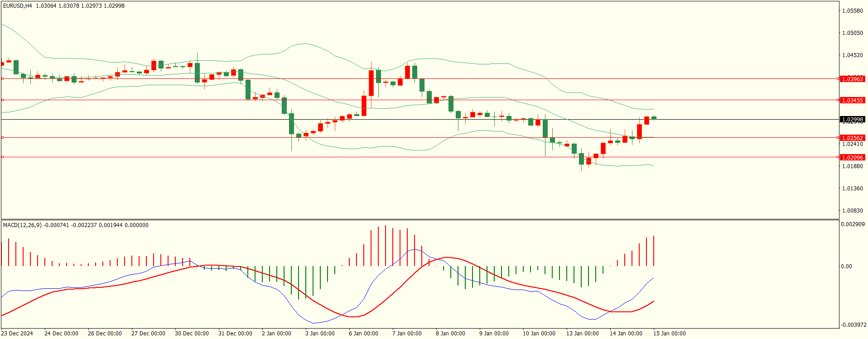
Task: Click the 14 Jan 00:00 date label
Action: (626, 334)
